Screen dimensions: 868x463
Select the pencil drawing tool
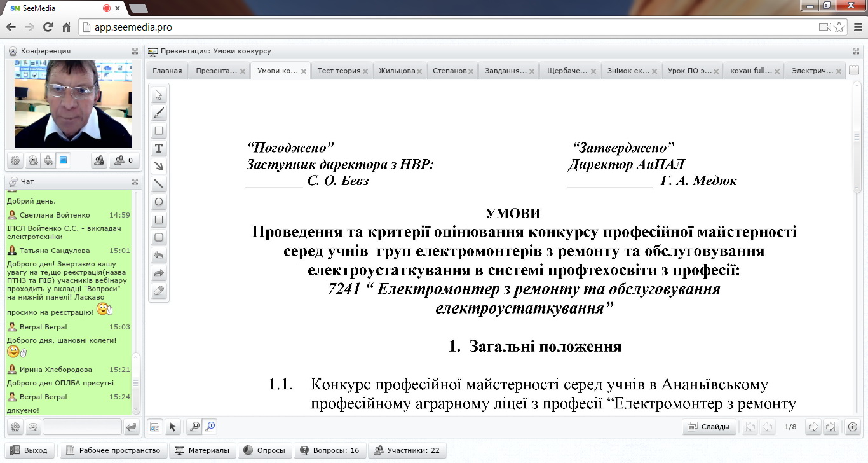tap(159, 113)
